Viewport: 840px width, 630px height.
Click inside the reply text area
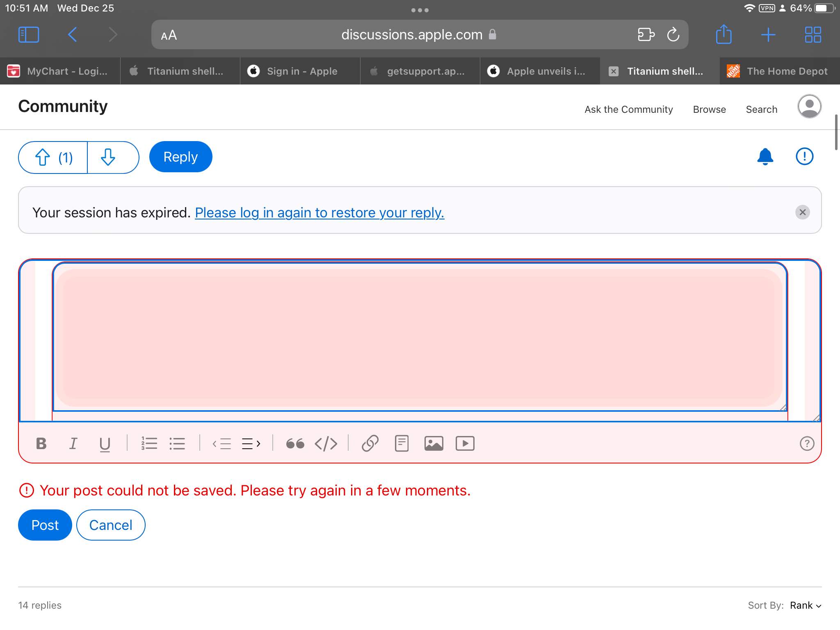(x=419, y=337)
